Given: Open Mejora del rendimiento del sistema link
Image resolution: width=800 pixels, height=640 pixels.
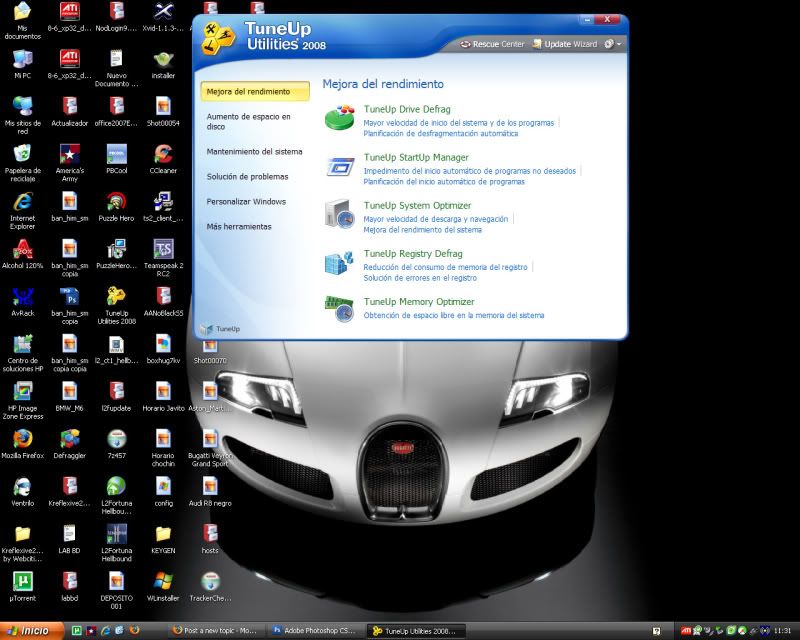Looking at the screenshot, I should pyautogui.click(x=422, y=230).
